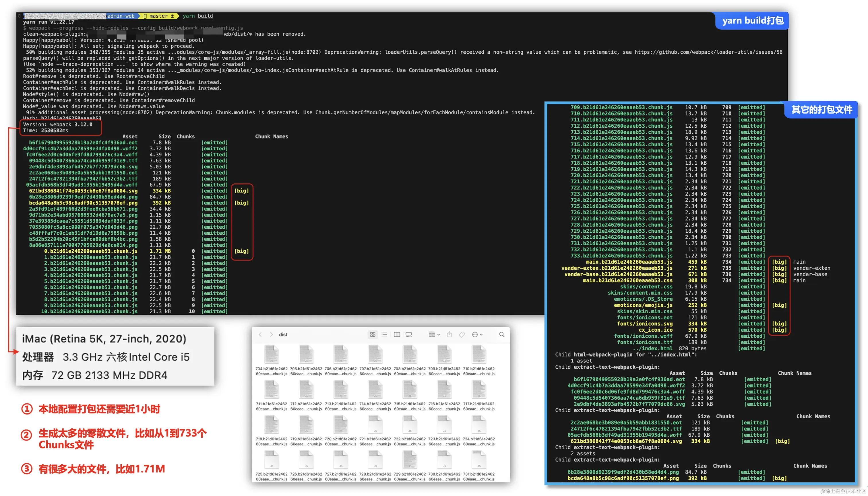
Task: Go back in the dist Finder window
Action: click(260, 334)
